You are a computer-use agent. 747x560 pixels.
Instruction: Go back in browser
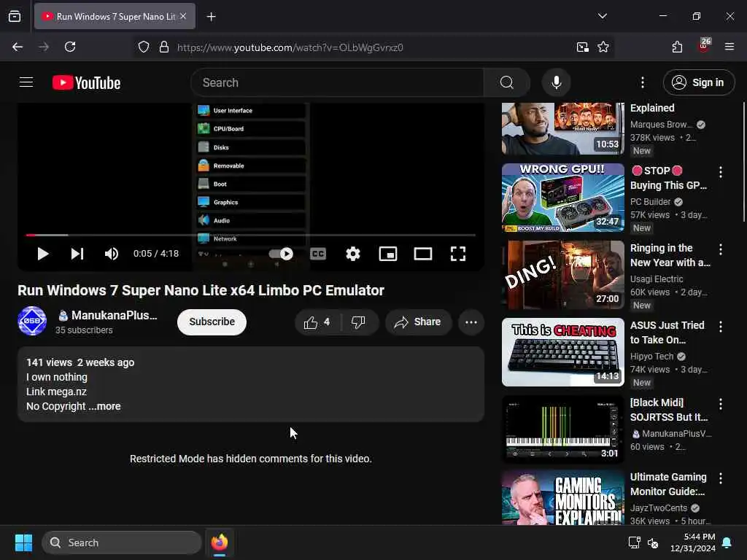click(18, 47)
